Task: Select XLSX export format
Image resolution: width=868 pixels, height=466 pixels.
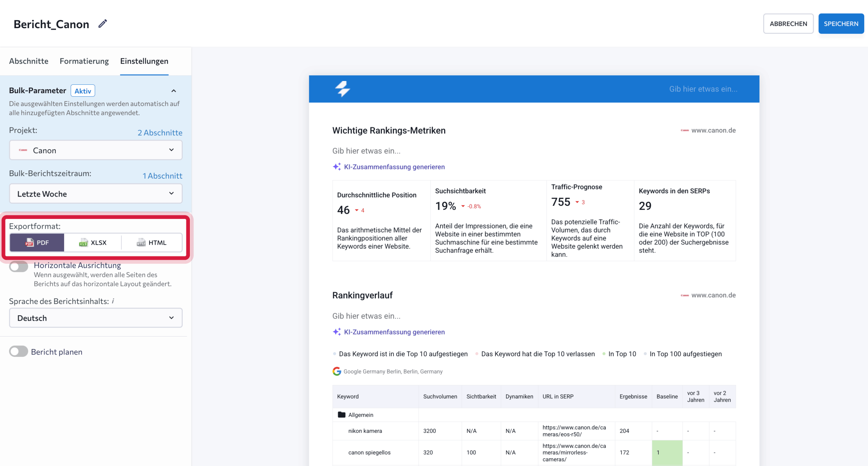Action: click(x=93, y=243)
